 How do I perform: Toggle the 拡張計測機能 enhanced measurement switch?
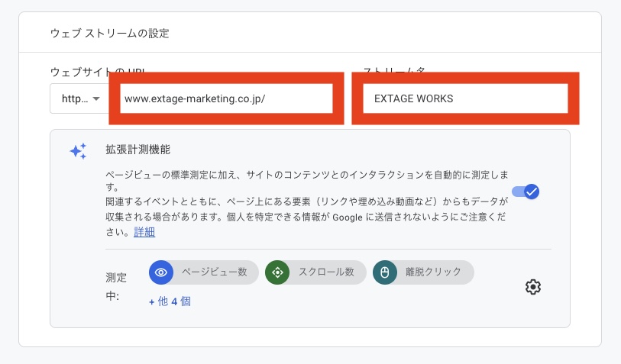(526, 192)
